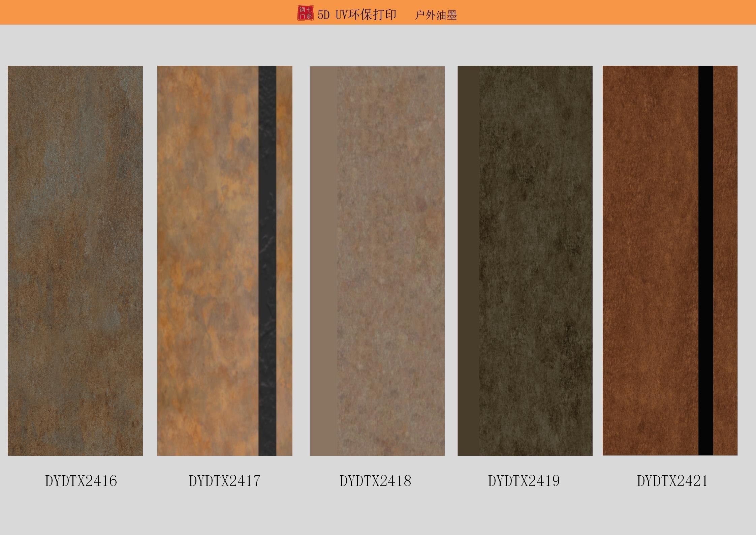Click the 5D UV环保打印 header text

(x=357, y=15)
